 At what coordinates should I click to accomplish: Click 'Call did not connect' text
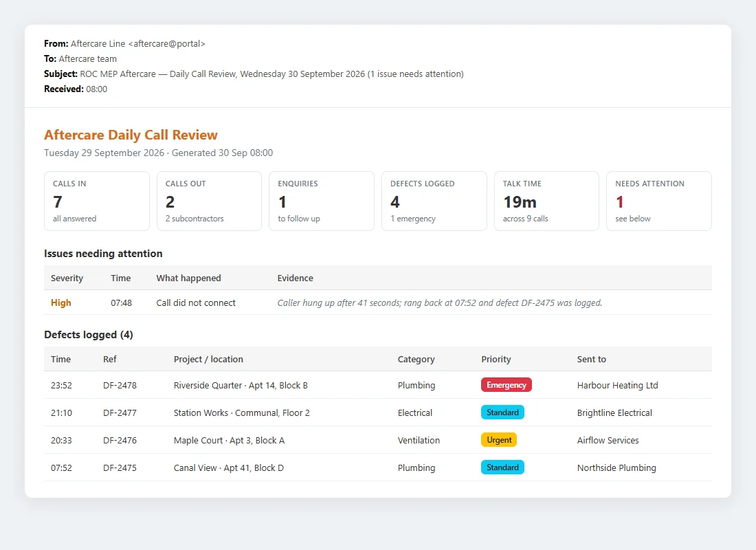pyautogui.click(x=196, y=302)
